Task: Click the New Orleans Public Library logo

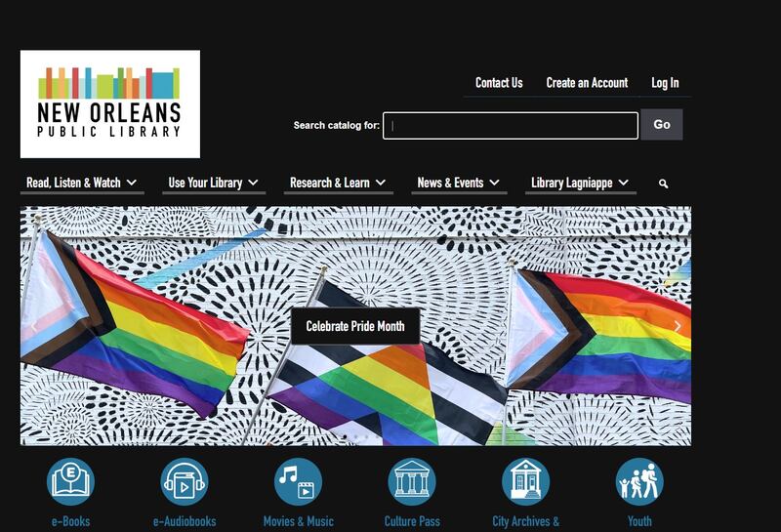Action: (x=110, y=104)
